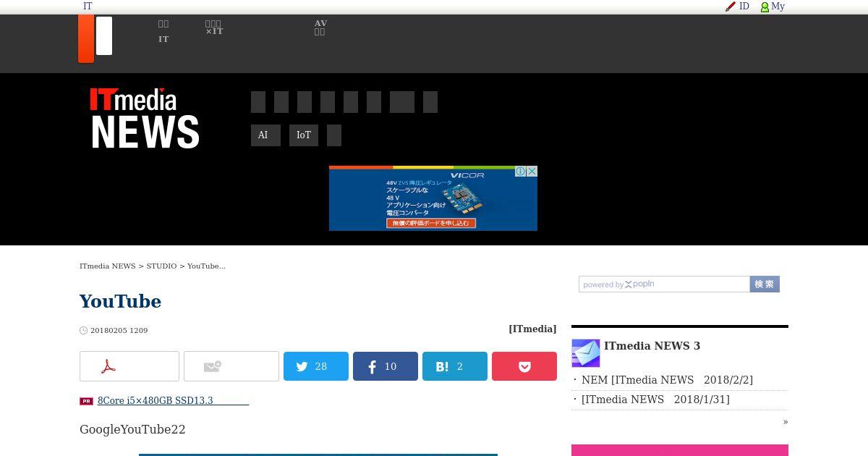Click the 20180205 1209 date text
The width and height of the screenshot is (868, 456).
119,331
